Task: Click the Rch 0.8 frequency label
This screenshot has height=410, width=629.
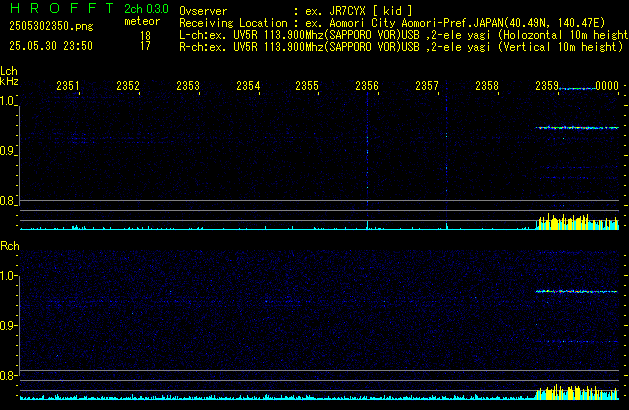Action: tap(7, 375)
